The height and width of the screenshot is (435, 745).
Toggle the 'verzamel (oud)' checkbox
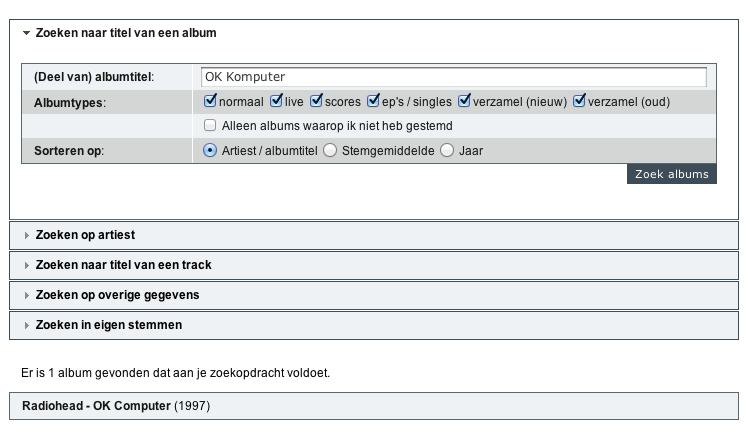(x=579, y=101)
